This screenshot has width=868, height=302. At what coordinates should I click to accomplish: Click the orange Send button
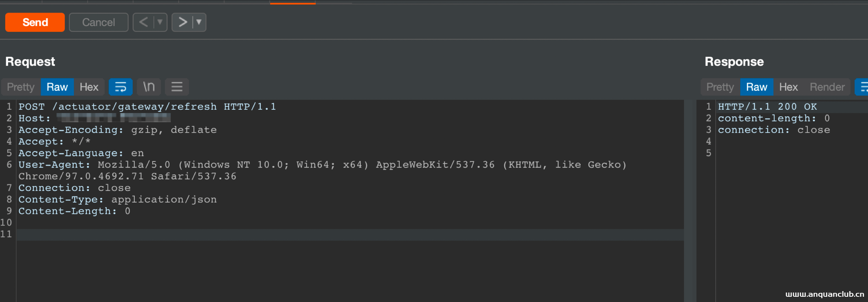[35, 22]
